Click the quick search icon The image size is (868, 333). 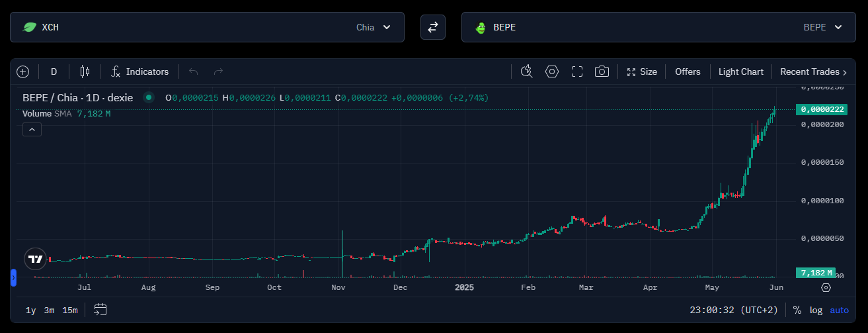[x=526, y=71]
